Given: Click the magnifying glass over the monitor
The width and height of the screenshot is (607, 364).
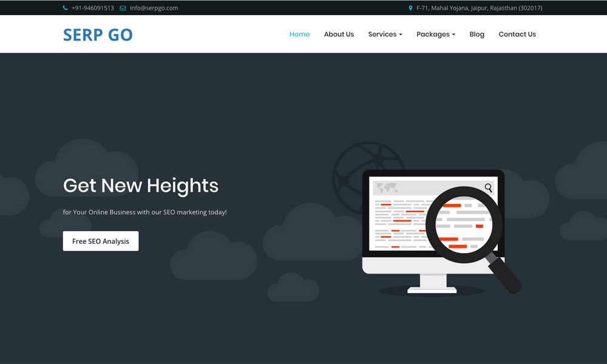Looking at the screenshot, I should pos(464,224).
